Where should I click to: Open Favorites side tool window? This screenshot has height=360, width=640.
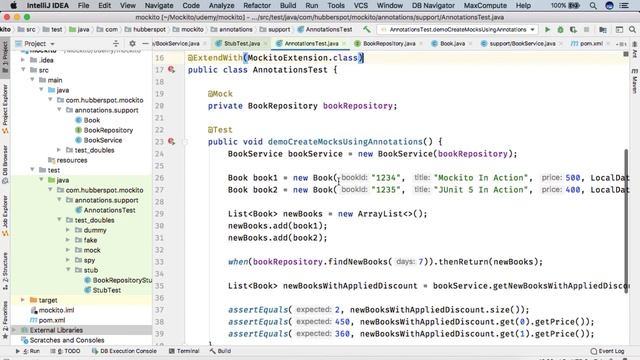click(5, 320)
